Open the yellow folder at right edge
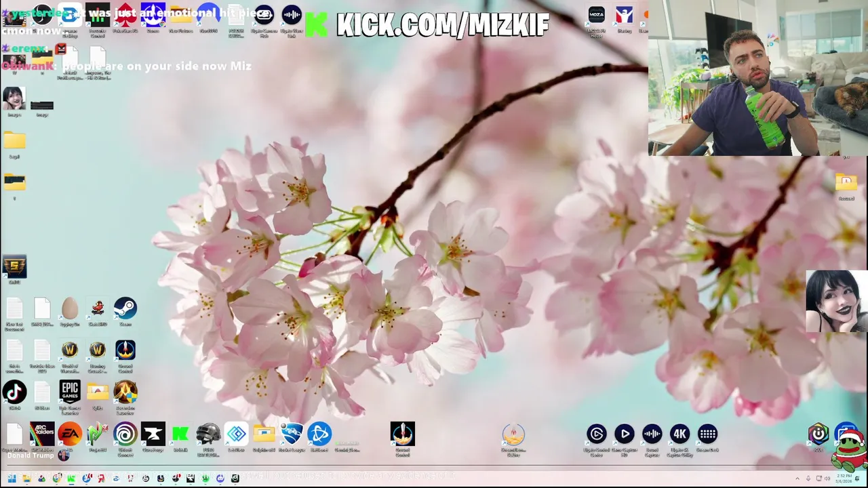 point(846,182)
